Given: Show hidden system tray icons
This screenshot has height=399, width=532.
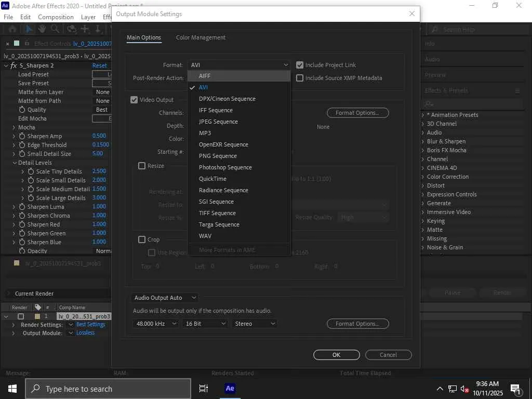Looking at the screenshot, I should click(440, 389).
